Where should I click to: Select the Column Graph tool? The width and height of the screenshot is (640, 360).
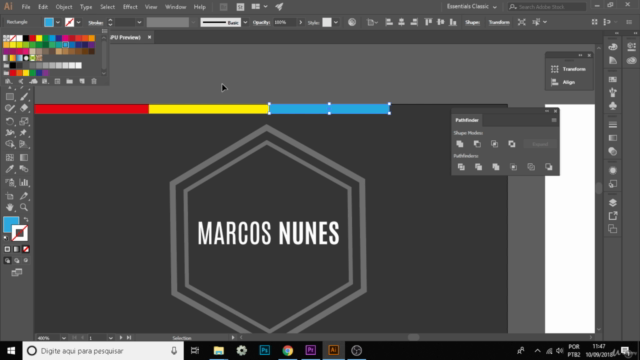coord(24,182)
